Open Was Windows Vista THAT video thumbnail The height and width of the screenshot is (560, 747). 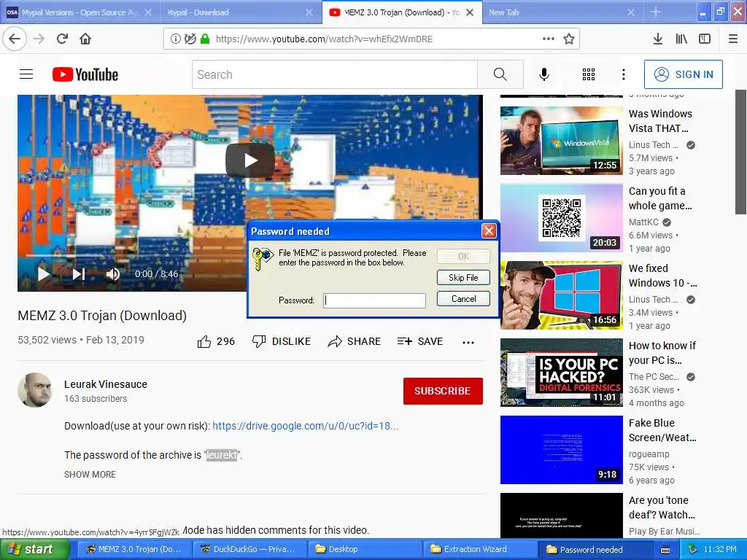(561, 140)
